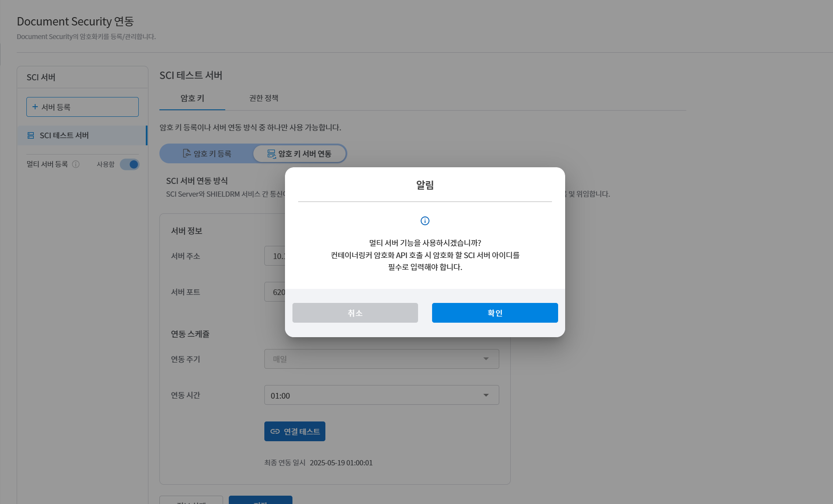This screenshot has width=833, height=504.
Task: Click the server icon beside SCI 테스트 서버
Action: [31, 135]
